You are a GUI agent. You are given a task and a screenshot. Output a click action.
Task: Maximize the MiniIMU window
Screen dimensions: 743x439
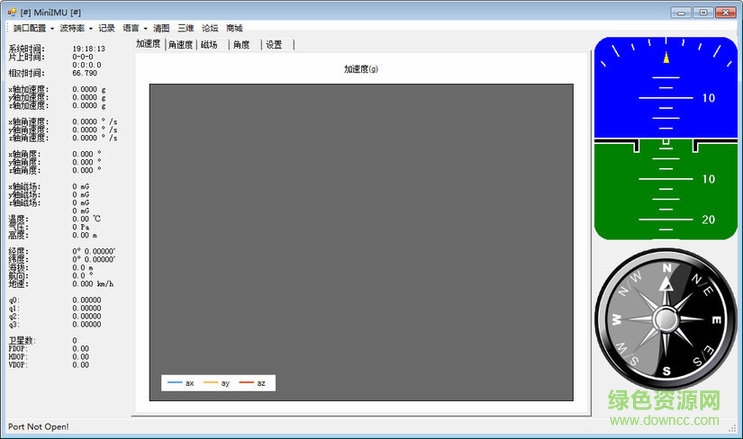pos(703,12)
